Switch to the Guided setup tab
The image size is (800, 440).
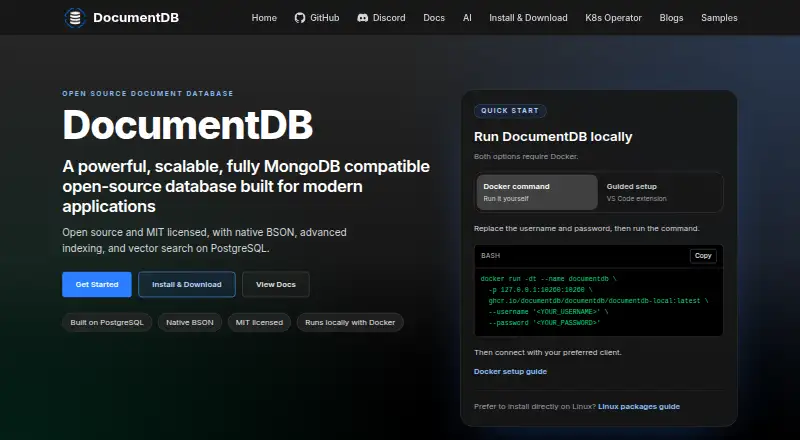pyautogui.click(x=660, y=192)
